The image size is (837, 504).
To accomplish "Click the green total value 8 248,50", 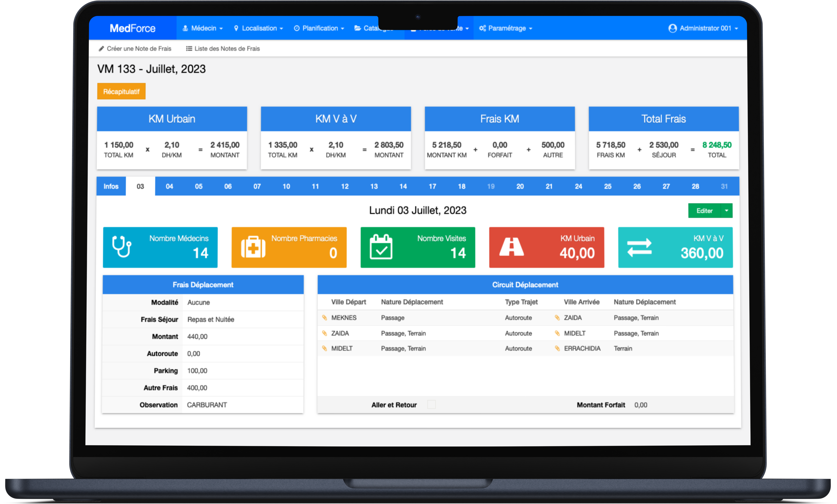I will pyautogui.click(x=717, y=145).
